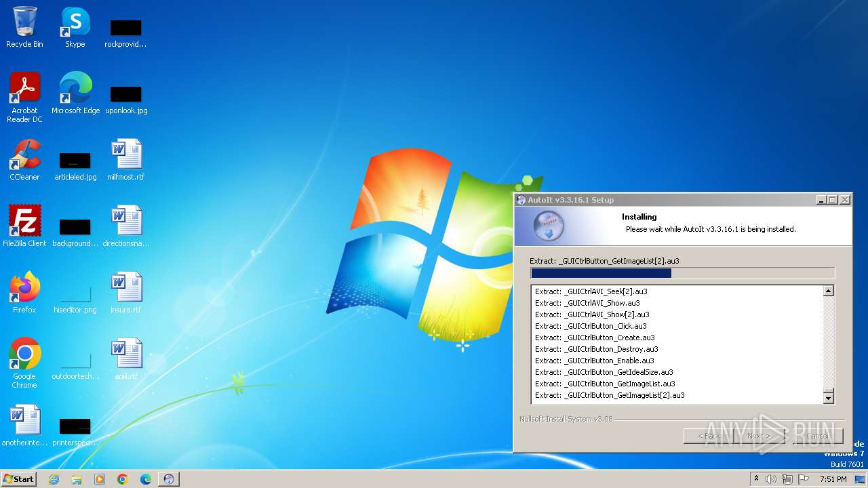Select log line _GUICtrlButton_Click.au3
The width and height of the screenshot is (868, 488).
coord(591,326)
